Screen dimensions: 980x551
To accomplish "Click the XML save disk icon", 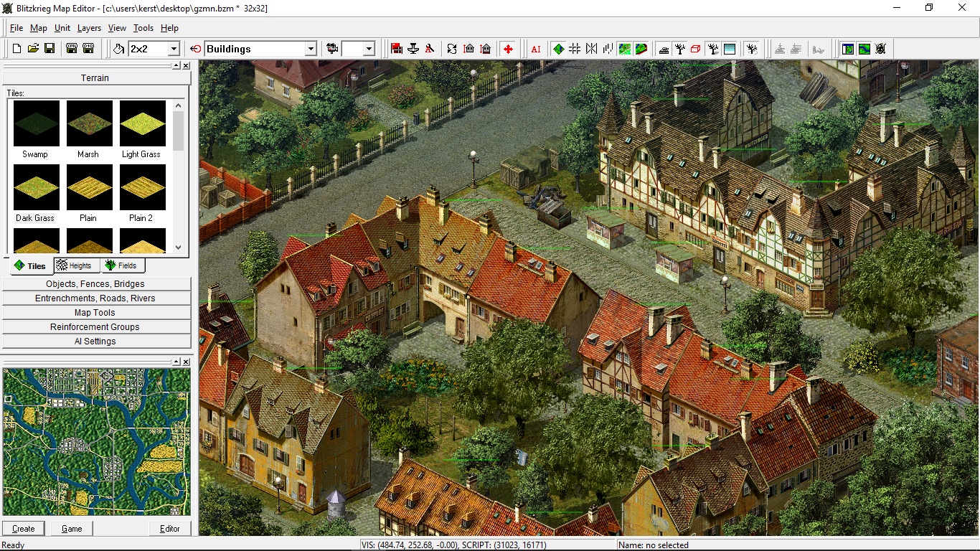I will 72,49.
